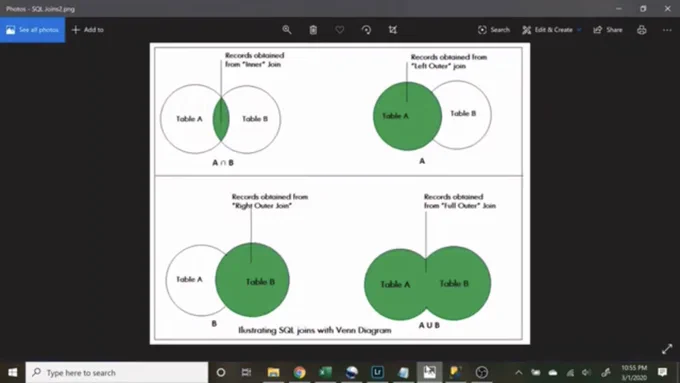Image resolution: width=680 pixels, height=383 pixels.
Task: Open the notification center icon
Action: [662, 372]
